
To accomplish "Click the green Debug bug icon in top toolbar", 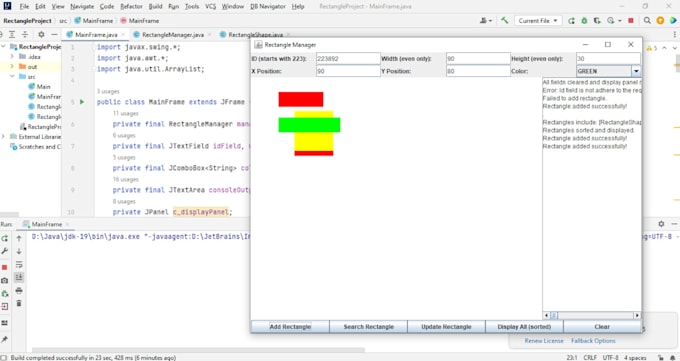I will [x=584, y=20].
